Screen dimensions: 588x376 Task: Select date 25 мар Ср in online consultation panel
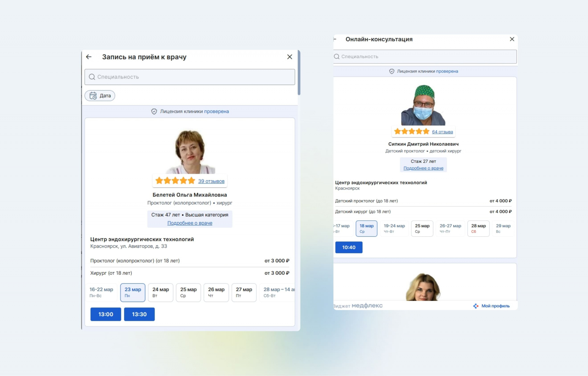pyautogui.click(x=422, y=228)
